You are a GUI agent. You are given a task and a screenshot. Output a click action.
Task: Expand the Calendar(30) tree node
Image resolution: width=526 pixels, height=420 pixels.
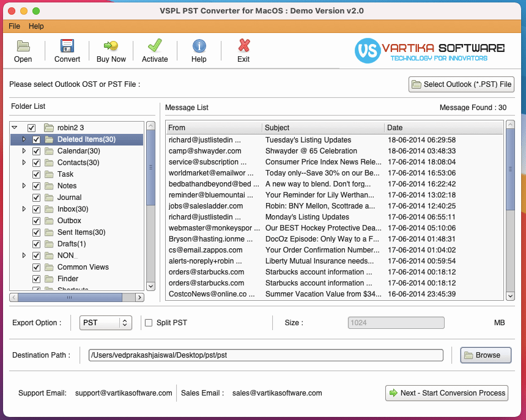pyautogui.click(x=24, y=151)
